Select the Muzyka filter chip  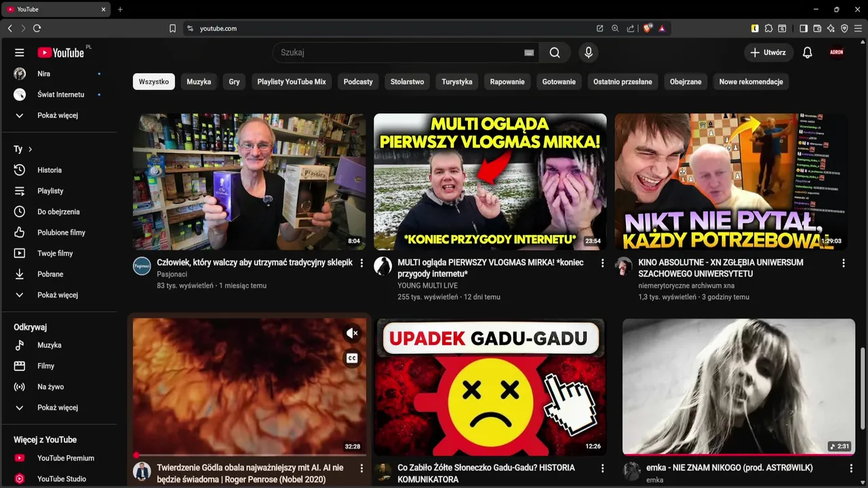tap(199, 81)
